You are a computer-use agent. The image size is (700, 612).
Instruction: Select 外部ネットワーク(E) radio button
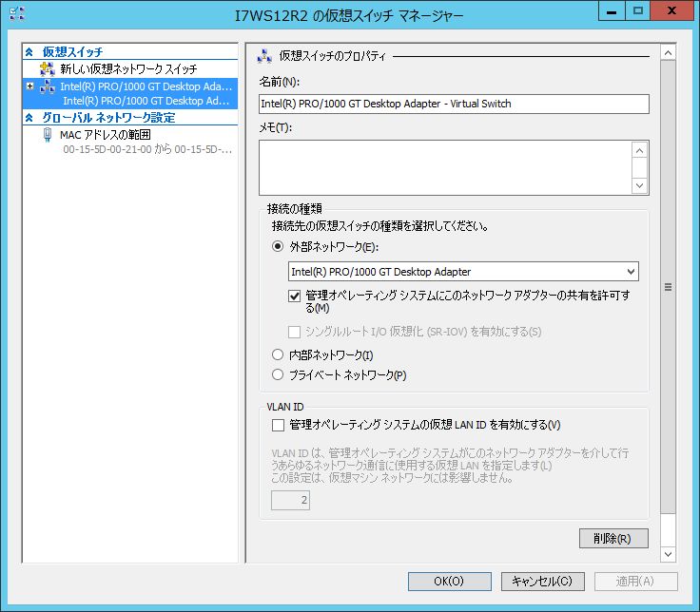(278, 247)
